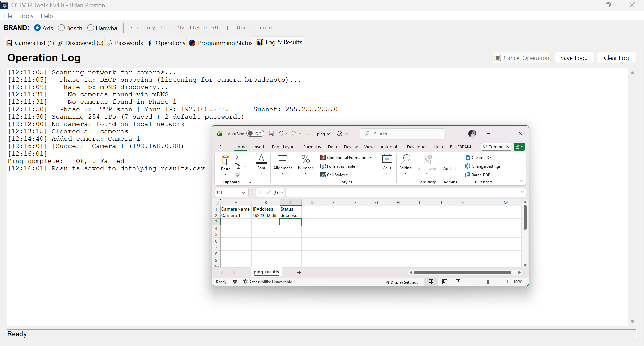The image size is (644, 346).
Task: Collapse the ribbon with the chevron
Action: click(x=521, y=181)
